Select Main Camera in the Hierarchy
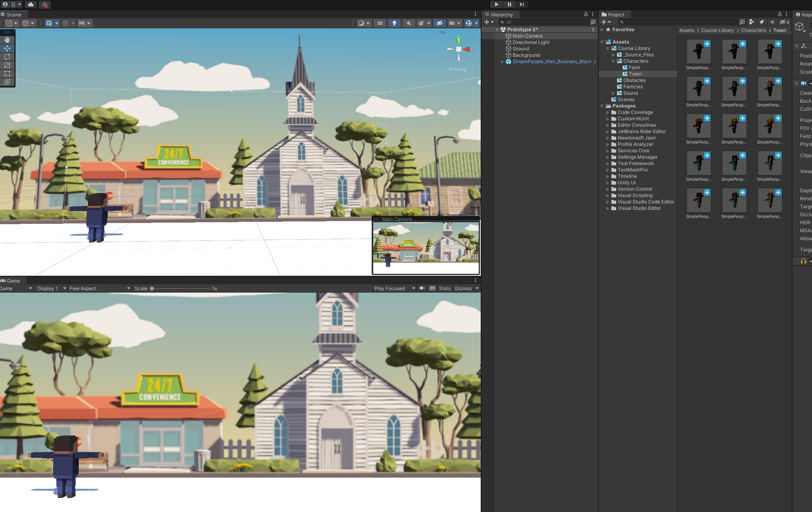 point(527,36)
